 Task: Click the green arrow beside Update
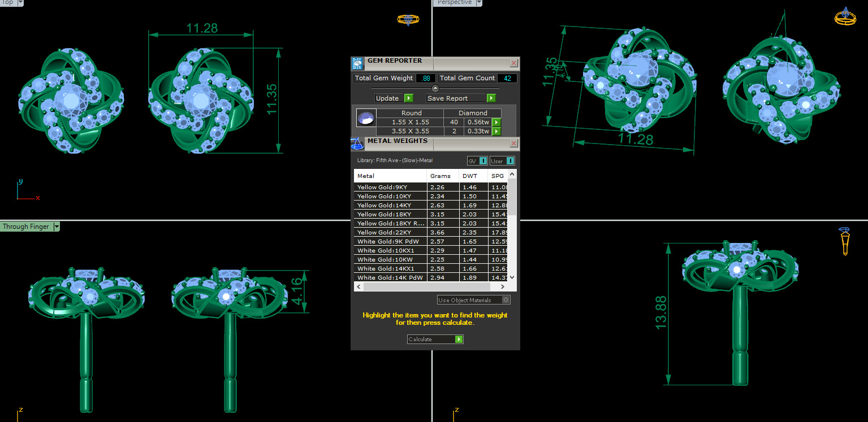[408, 98]
